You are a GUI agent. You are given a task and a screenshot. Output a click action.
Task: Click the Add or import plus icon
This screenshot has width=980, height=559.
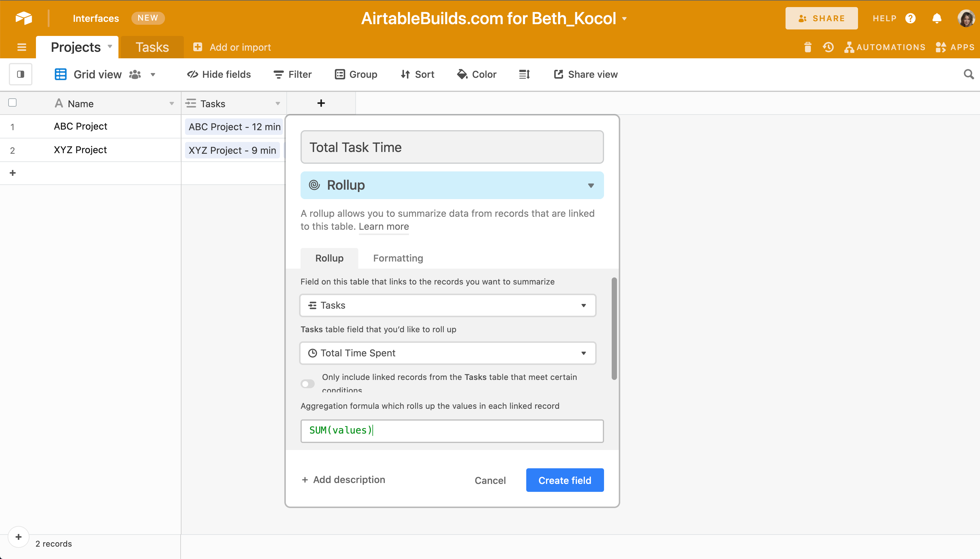point(197,47)
